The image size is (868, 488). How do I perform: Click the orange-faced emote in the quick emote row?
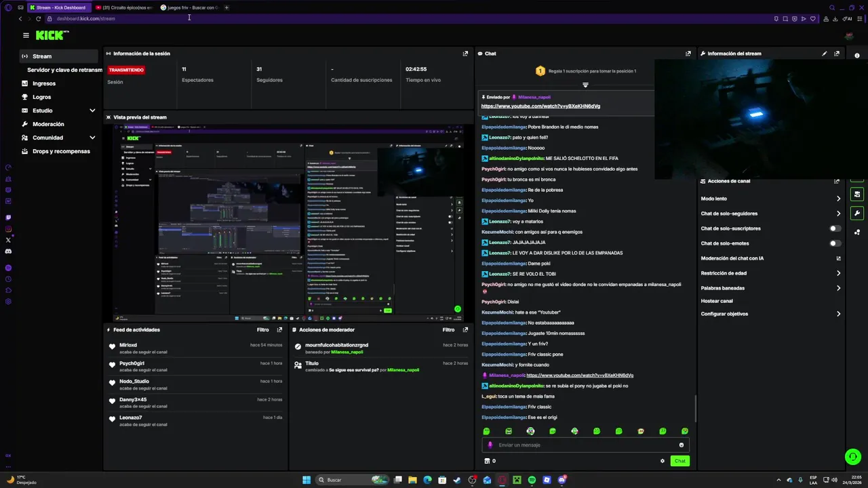pyautogui.click(x=641, y=431)
